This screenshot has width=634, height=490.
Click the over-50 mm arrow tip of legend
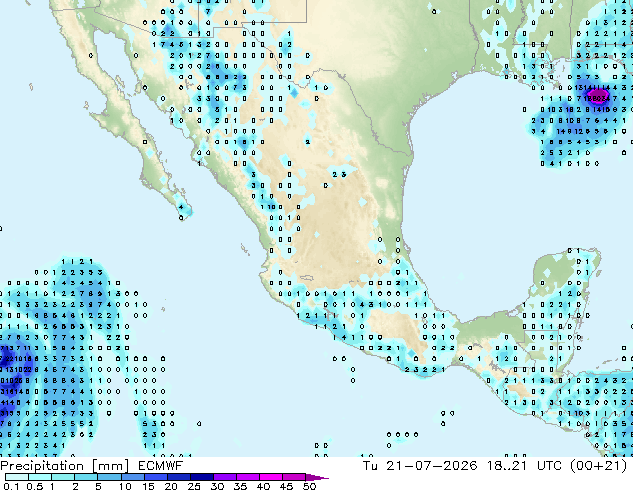(x=317, y=477)
